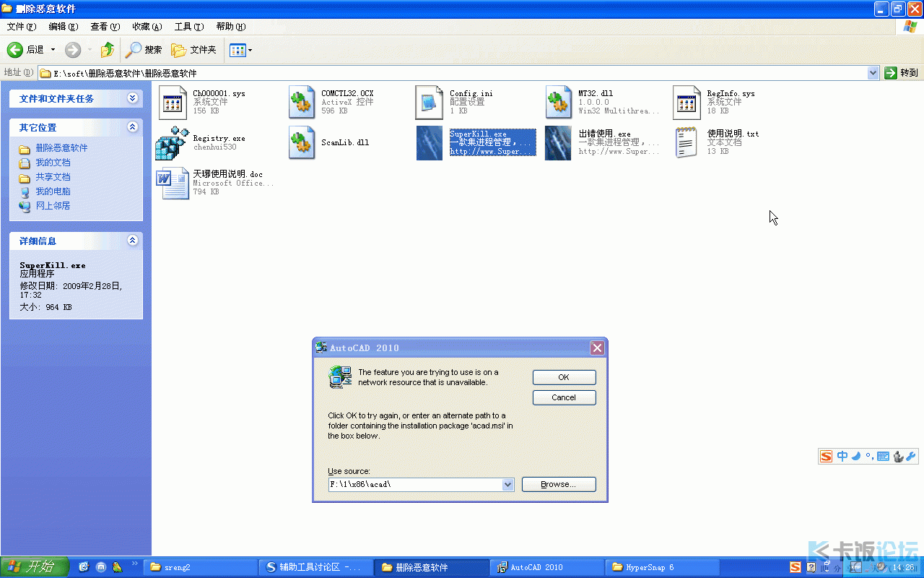
Task: Open the 文件(F) menu
Action: [x=22, y=27]
